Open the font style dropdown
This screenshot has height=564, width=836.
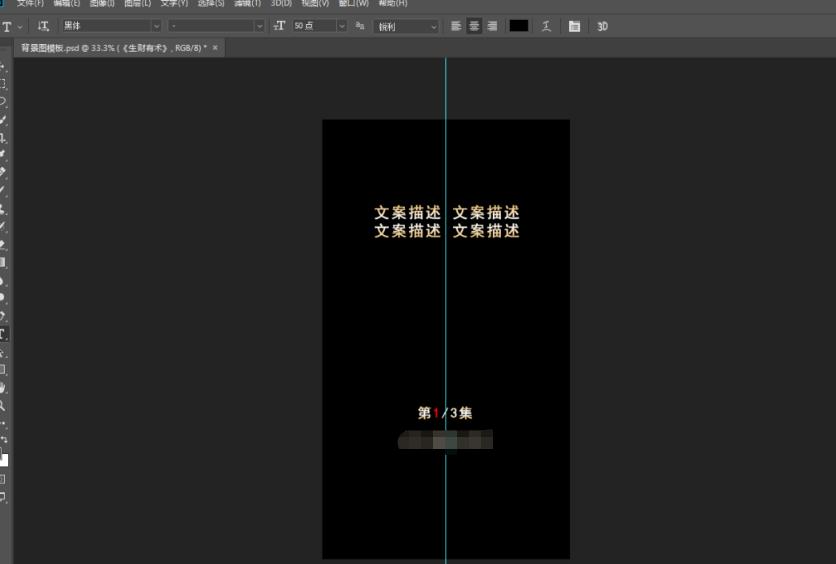(216, 26)
